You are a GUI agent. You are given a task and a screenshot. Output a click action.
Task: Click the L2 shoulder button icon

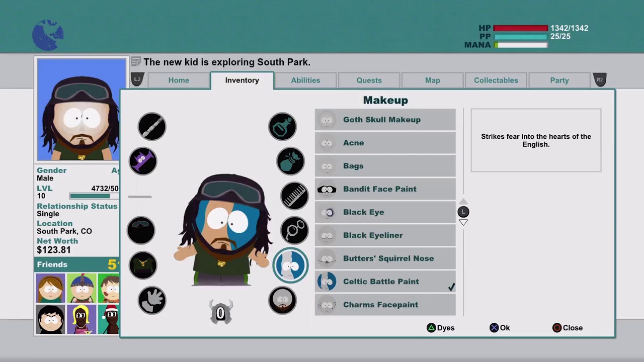coord(137,79)
